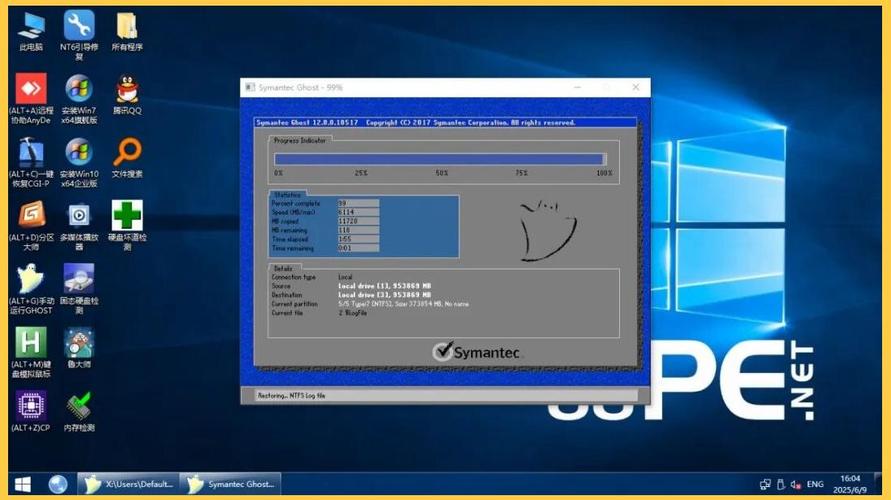Launch the 内存检测 memory chip icon
891x500 pixels.
click(79, 406)
